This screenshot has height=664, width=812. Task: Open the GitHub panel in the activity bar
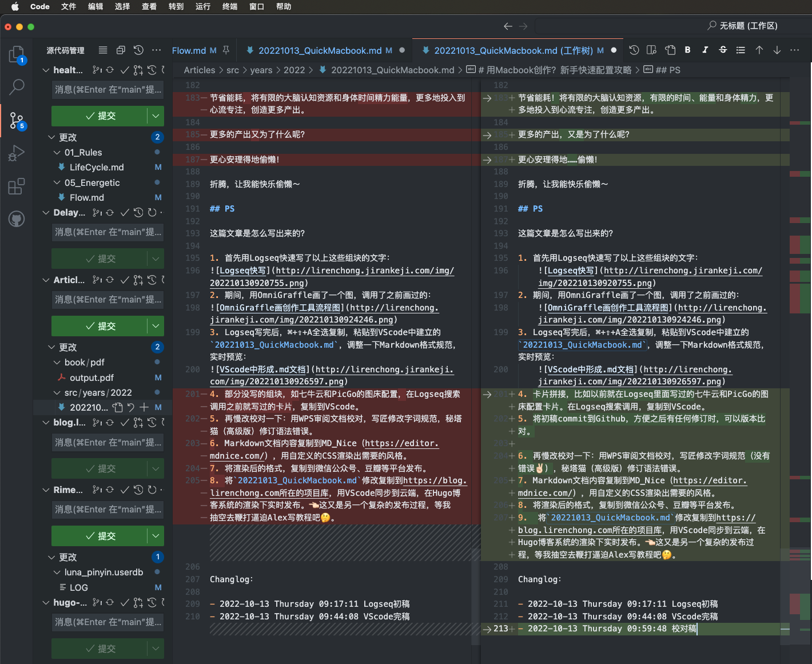(17, 219)
